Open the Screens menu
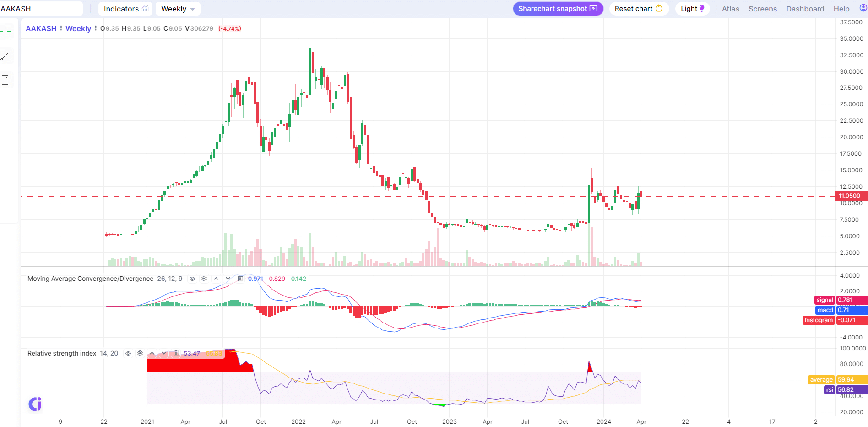868x427 pixels. (763, 9)
